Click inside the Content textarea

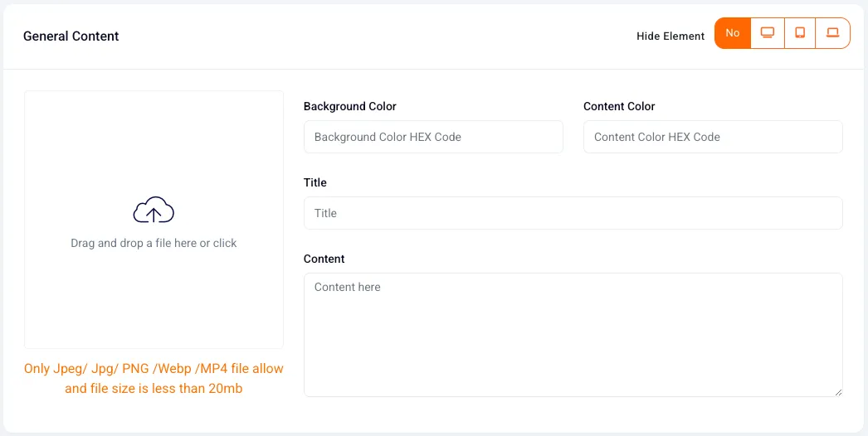(573, 335)
